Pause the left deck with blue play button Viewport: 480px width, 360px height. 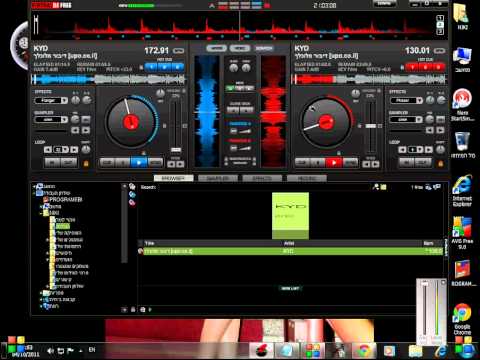pos(139,163)
